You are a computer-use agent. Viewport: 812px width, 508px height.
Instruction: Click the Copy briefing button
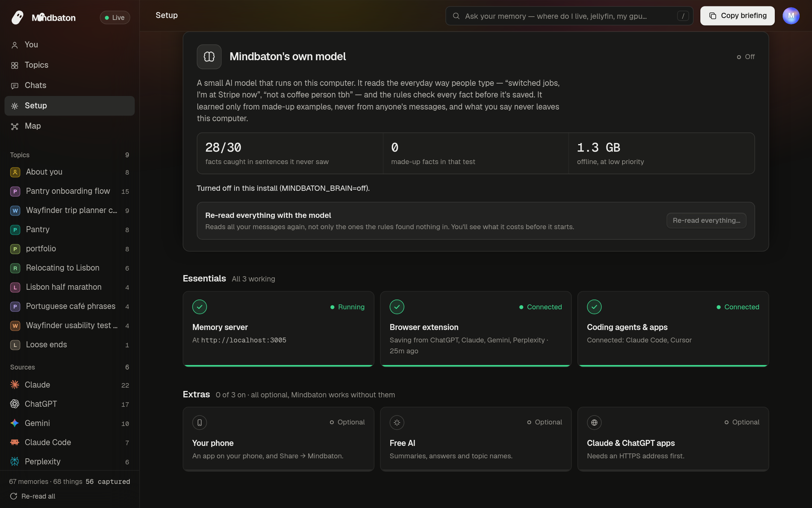(x=737, y=16)
